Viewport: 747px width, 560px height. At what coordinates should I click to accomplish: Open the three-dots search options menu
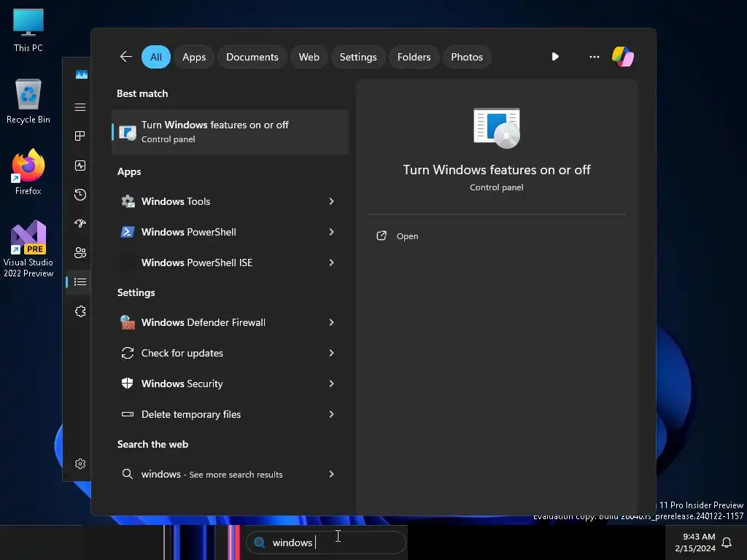tap(594, 57)
